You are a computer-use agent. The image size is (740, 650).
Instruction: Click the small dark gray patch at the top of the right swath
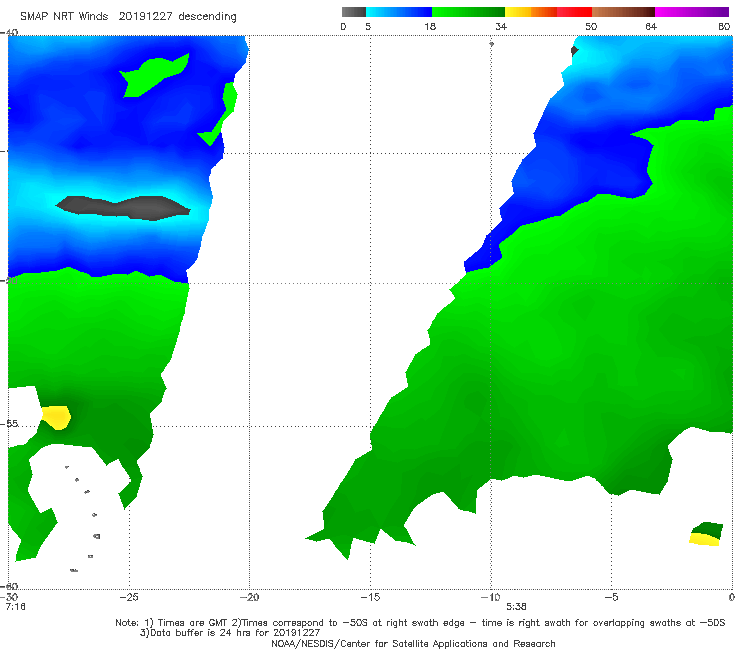(574, 51)
